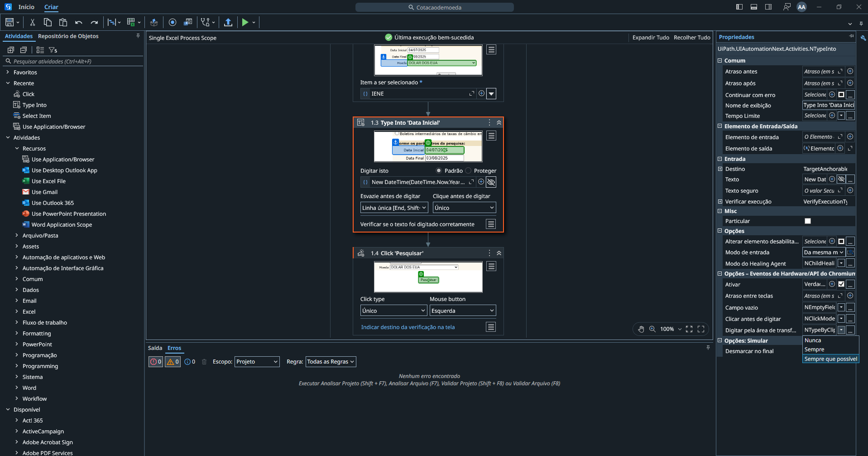The height and width of the screenshot is (456, 868).
Task: Open the 'Mouse button' Esquerda dropdown
Action: coord(463,310)
